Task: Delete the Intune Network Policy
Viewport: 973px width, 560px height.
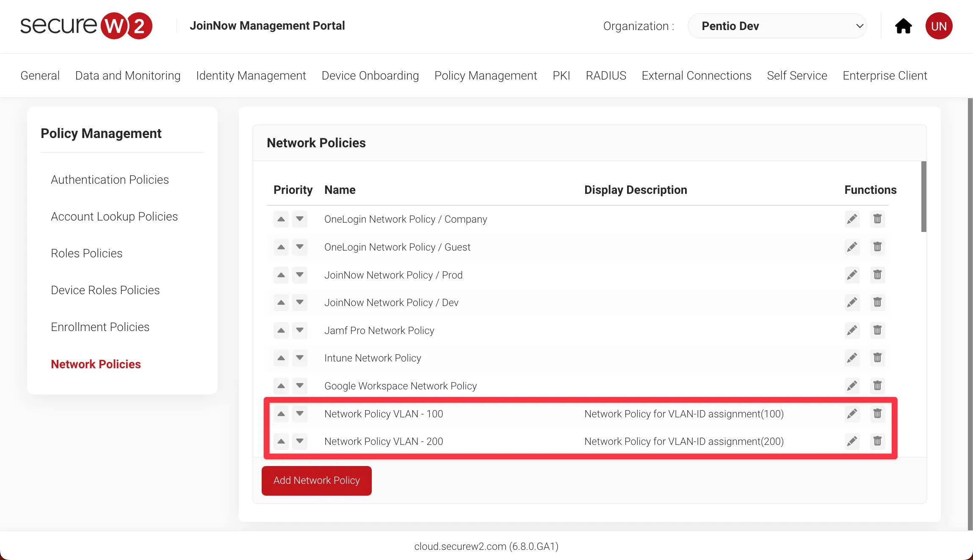Action: coord(877,358)
